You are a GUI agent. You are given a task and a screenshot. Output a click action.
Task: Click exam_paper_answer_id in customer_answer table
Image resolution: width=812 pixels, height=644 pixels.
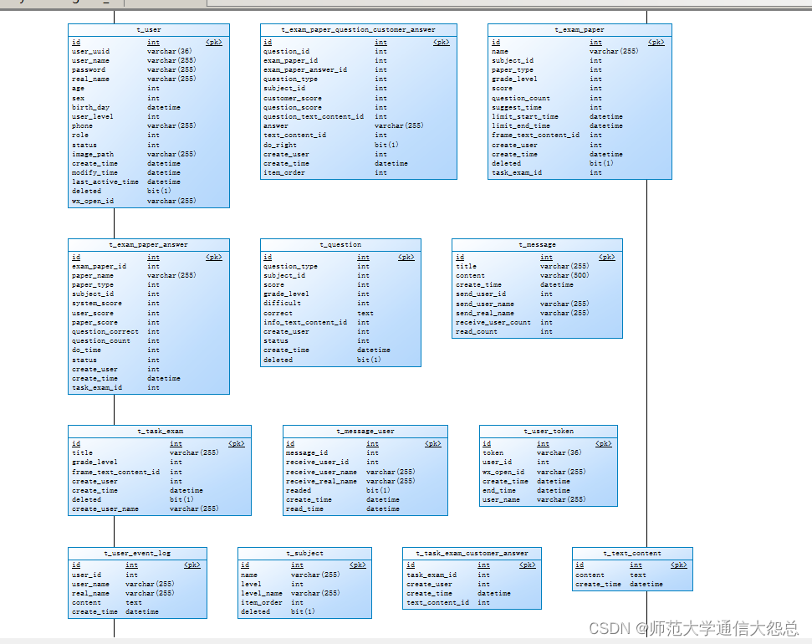point(305,70)
